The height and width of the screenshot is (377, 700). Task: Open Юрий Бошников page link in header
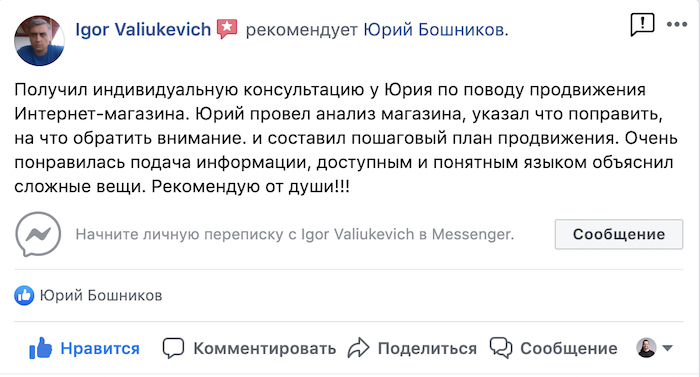pos(434,29)
